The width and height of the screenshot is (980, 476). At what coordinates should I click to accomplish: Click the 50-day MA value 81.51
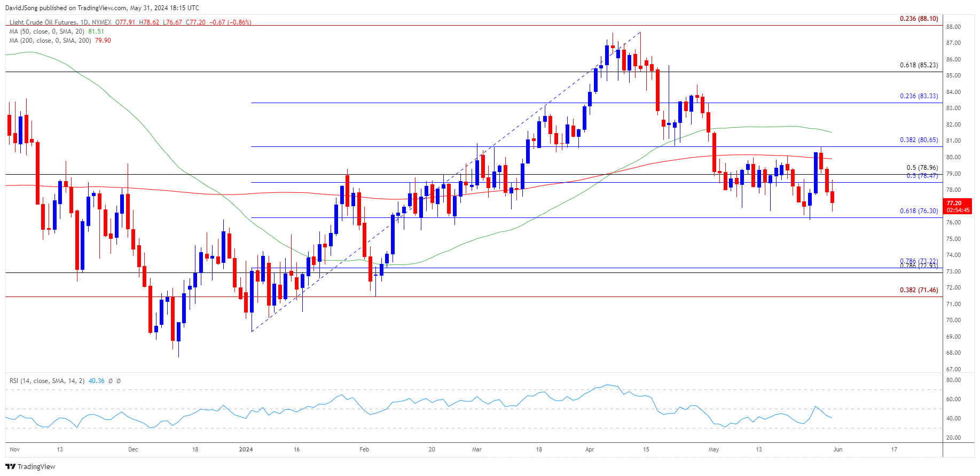(96, 32)
